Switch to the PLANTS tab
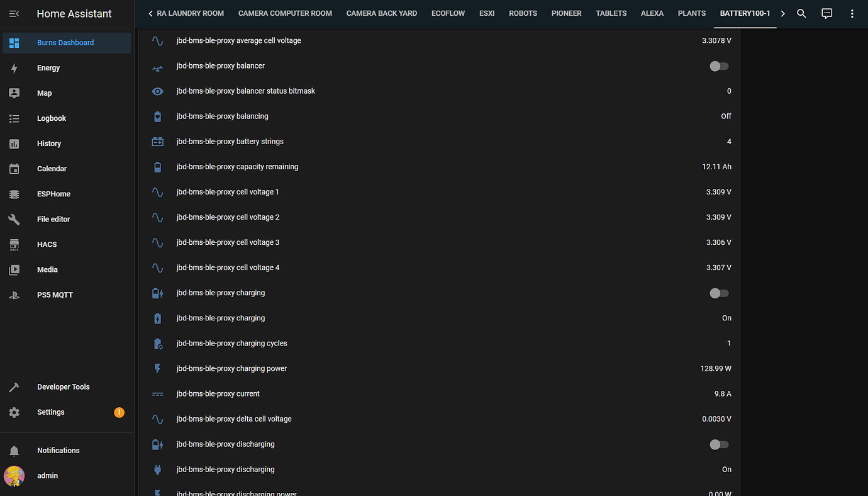Screen dimensions: 868x496 [x=691, y=13]
